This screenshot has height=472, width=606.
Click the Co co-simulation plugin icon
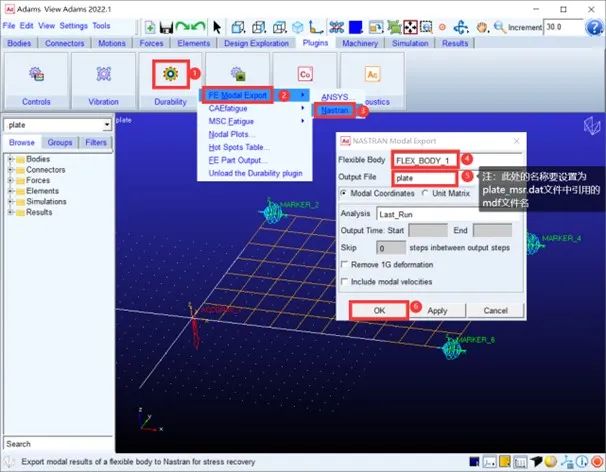pos(305,74)
